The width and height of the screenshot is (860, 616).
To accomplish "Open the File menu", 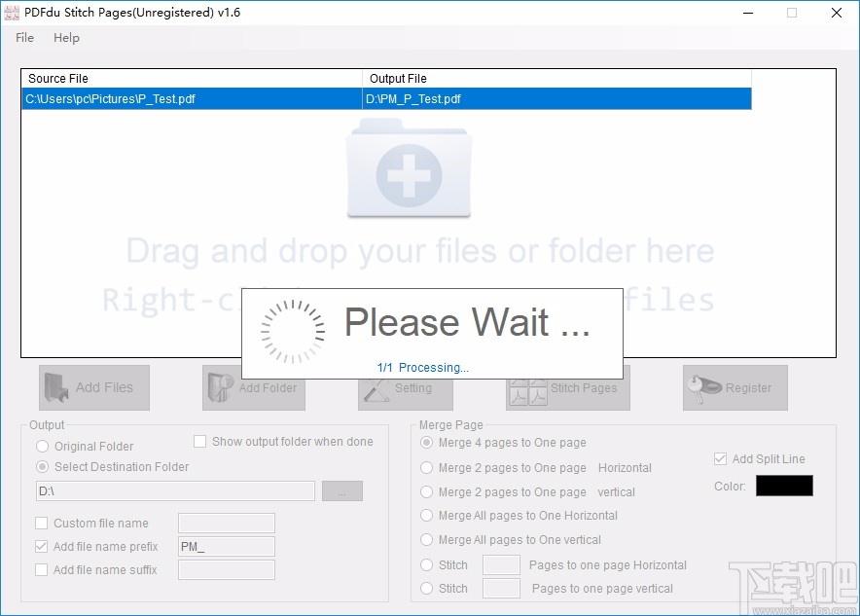I will (x=25, y=38).
